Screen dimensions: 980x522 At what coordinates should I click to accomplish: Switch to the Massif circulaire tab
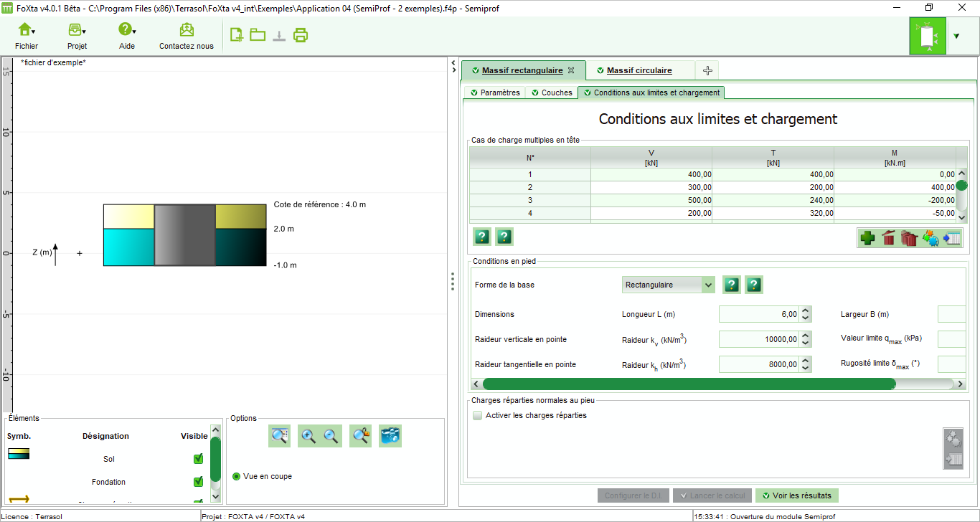(x=639, y=70)
